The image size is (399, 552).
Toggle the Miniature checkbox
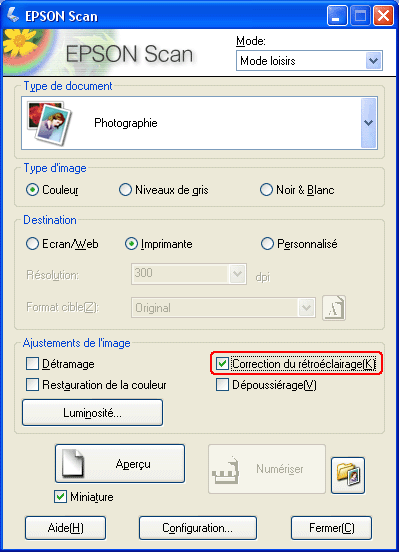[x=61, y=497]
